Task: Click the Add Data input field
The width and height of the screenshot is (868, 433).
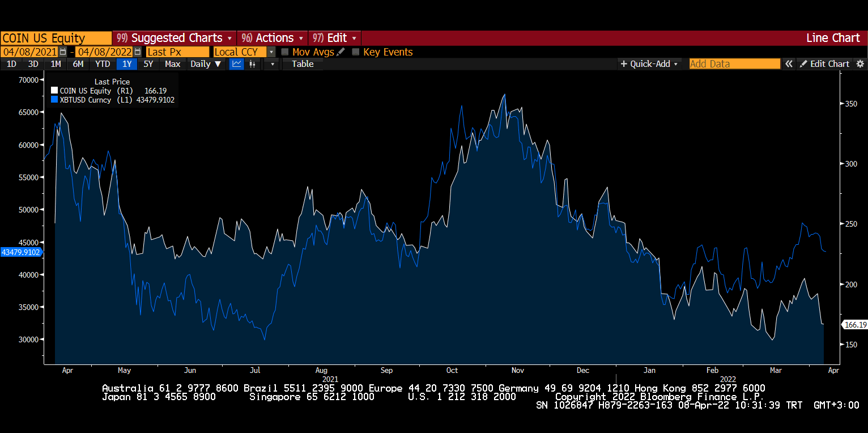Action: pos(735,64)
